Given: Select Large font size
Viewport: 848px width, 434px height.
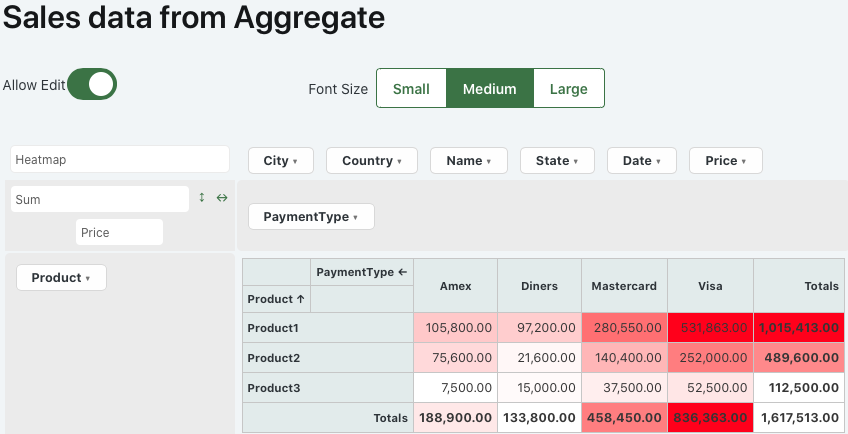Looking at the screenshot, I should pos(568,88).
